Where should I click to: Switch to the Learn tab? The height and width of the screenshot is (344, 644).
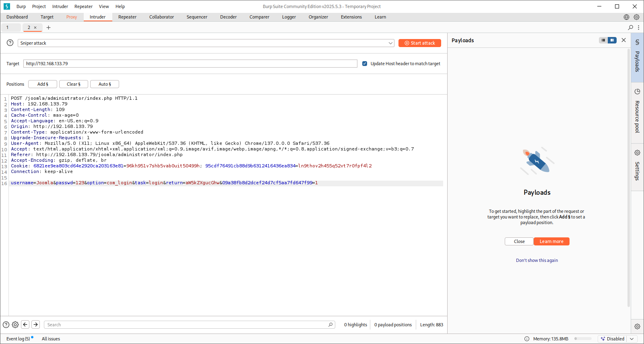pyautogui.click(x=380, y=17)
